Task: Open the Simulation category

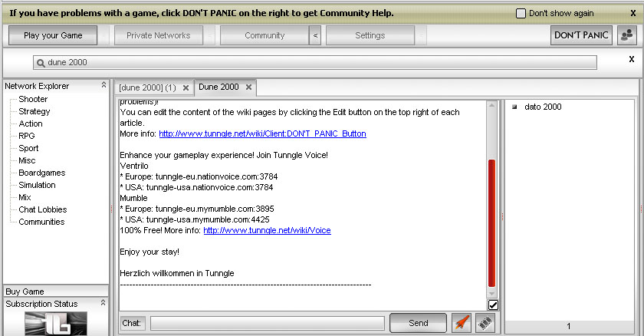Action: pyautogui.click(x=37, y=185)
